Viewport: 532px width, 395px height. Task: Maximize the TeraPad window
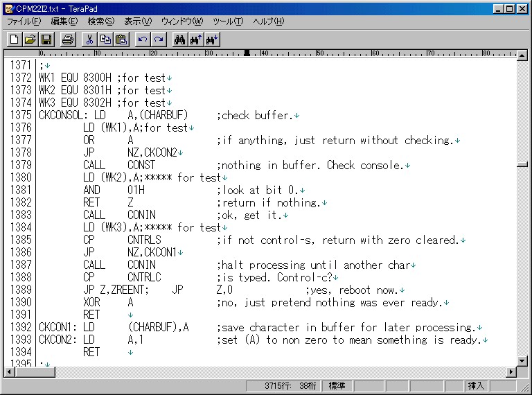tap(510, 9)
